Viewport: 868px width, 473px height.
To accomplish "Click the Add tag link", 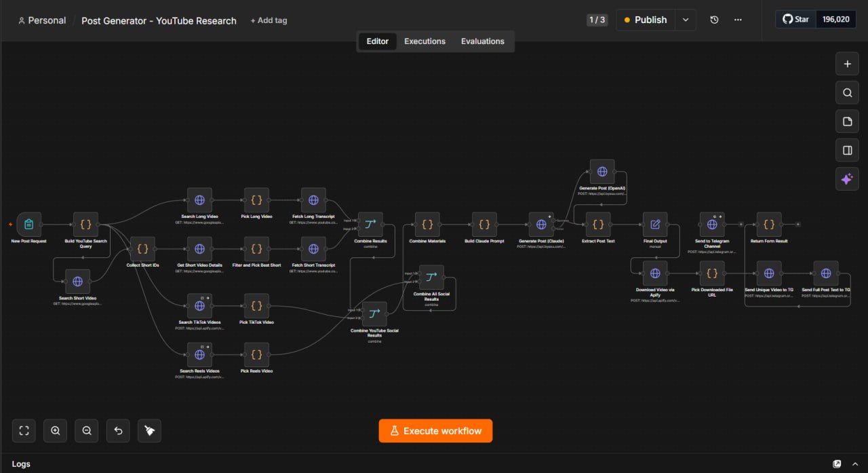I will point(269,20).
